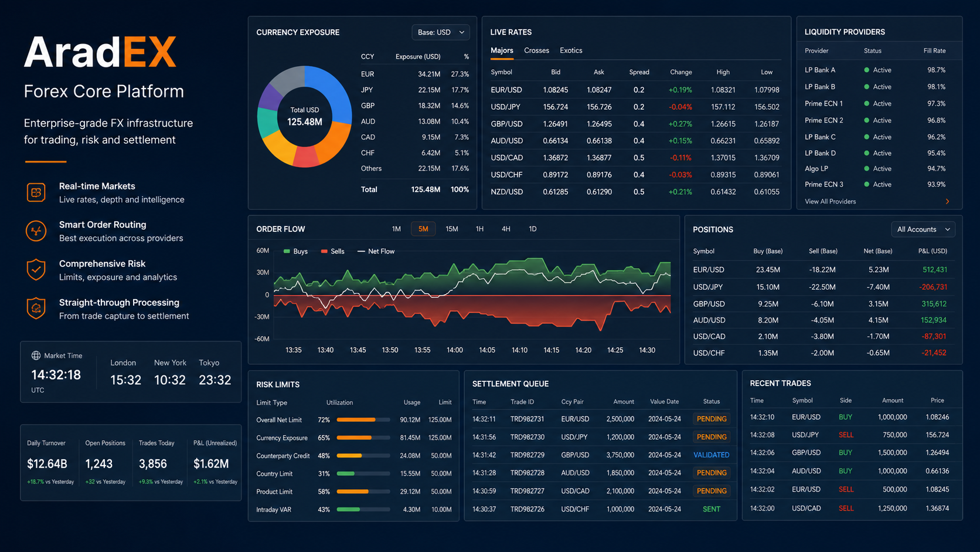
Task: Click the Real-time Markets icon
Action: click(x=36, y=192)
